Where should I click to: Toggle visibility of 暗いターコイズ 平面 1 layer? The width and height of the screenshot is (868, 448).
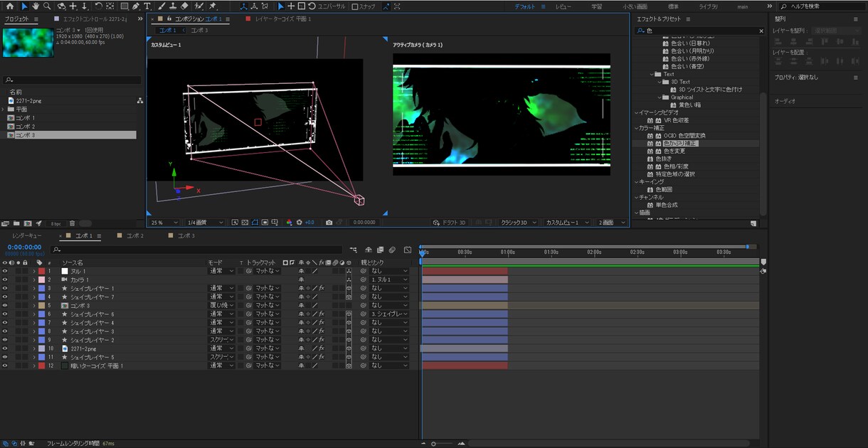(5, 366)
